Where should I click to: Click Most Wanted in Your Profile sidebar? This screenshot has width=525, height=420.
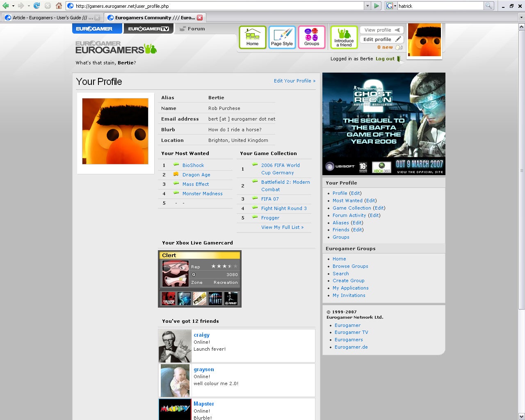point(347,201)
